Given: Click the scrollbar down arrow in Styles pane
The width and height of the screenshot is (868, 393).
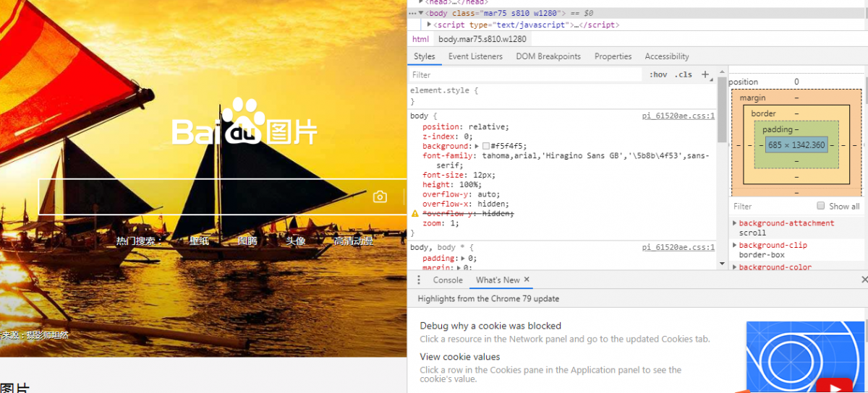Looking at the screenshot, I should click(x=721, y=264).
